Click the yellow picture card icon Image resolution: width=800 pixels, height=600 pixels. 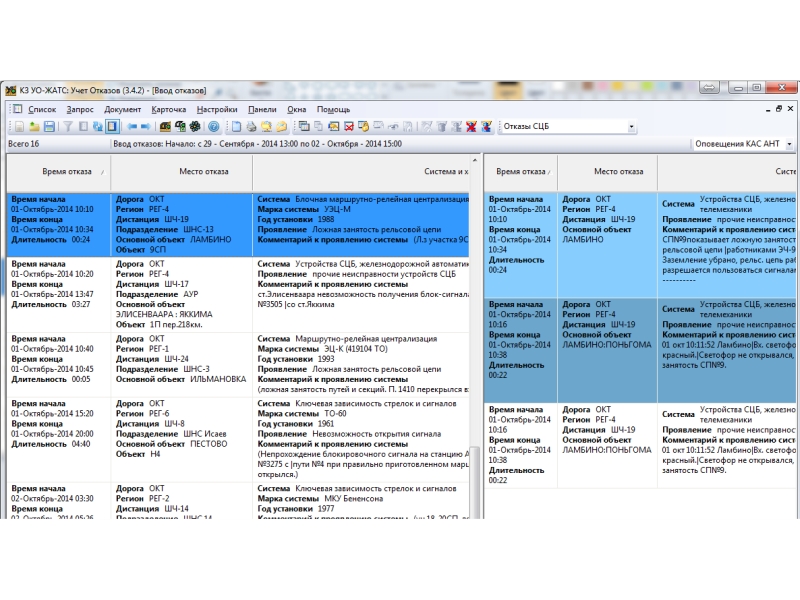tap(334, 127)
